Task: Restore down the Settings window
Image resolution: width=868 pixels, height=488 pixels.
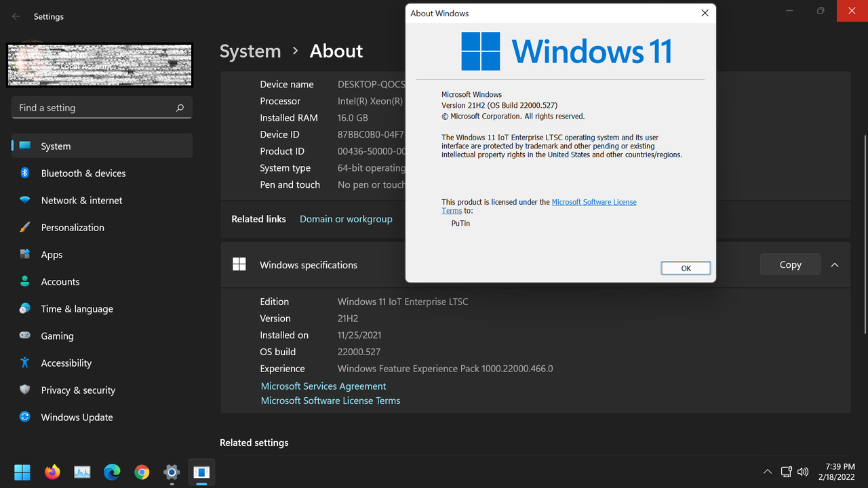Action: [821, 11]
